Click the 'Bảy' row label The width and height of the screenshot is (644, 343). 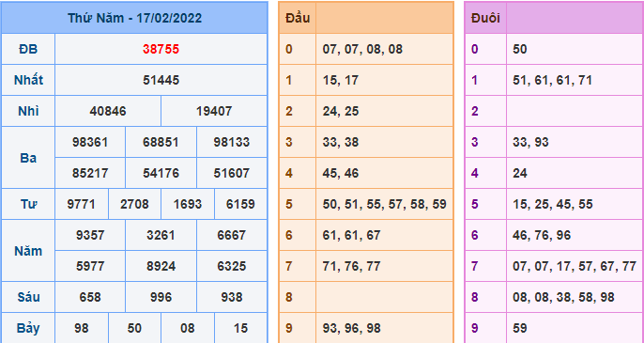pos(28,328)
